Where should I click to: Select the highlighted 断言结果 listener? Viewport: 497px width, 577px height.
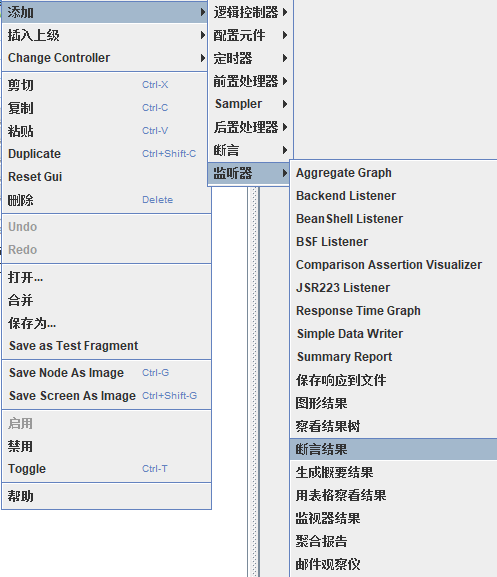pos(394,449)
